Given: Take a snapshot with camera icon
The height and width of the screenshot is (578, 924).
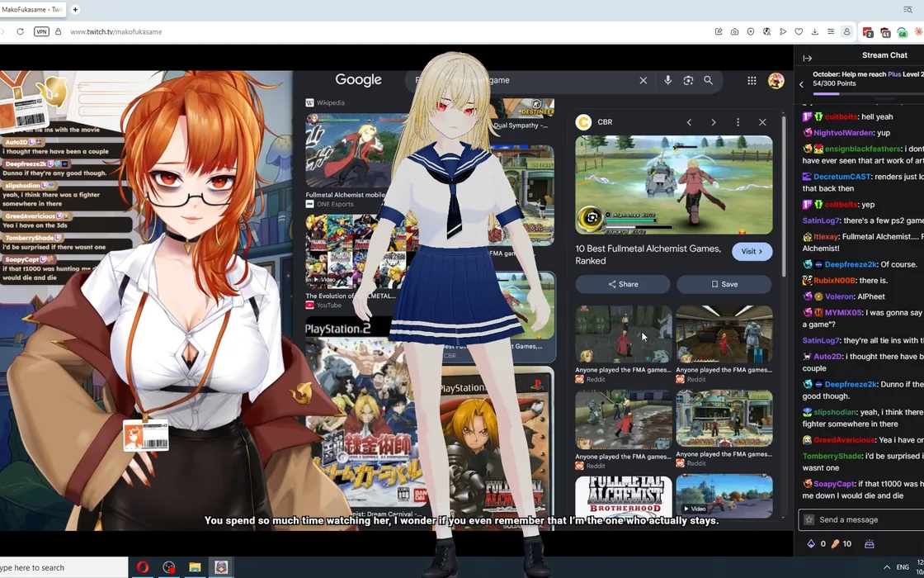Looking at the screenshot, I should (734, 32).
